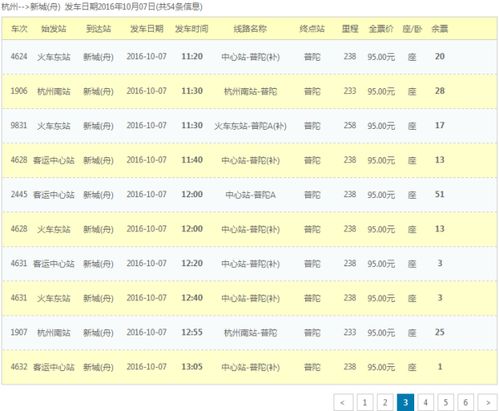The width and height of the screenshot is (499, 411).
Task: Select bus number 2445
Action: [x=19, y=194]
